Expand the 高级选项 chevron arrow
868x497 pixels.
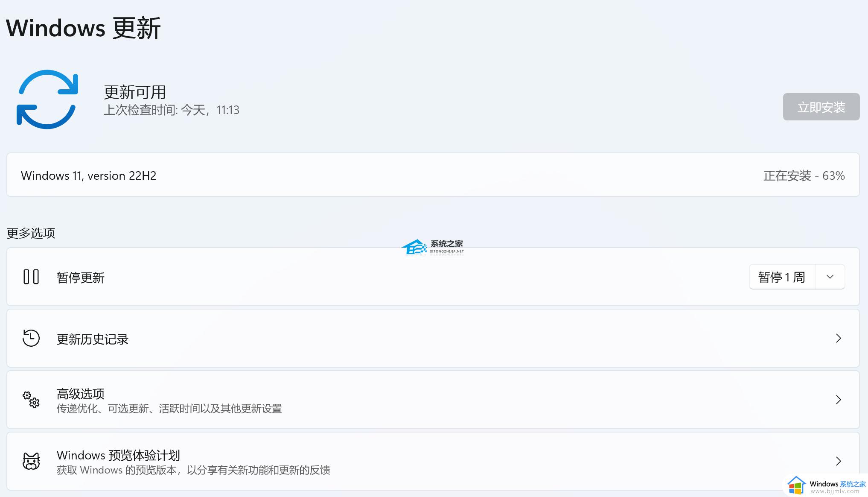click(839, 400)
